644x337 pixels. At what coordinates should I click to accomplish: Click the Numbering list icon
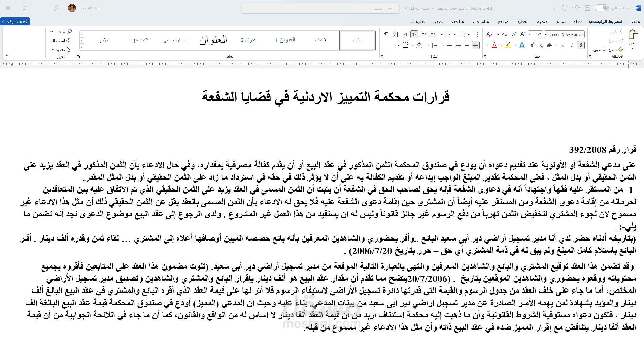point(462,34)
